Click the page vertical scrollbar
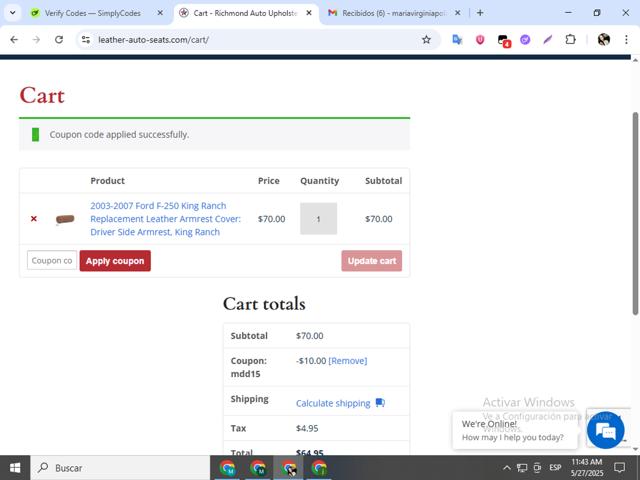The width and height of the screenshot is (640, 480). pyautogui.click(x=636, y=213)
